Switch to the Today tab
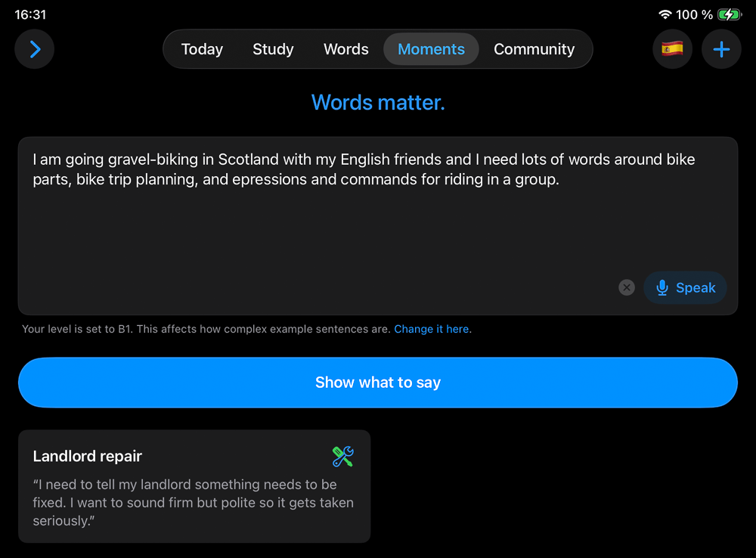756x558 pixels. (x=202, y=49)
